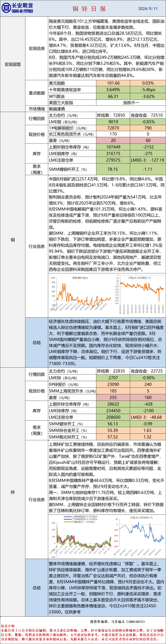Click the SMM氧化锌开工 value 57.52
166x644 pixels.
(113, 437)
